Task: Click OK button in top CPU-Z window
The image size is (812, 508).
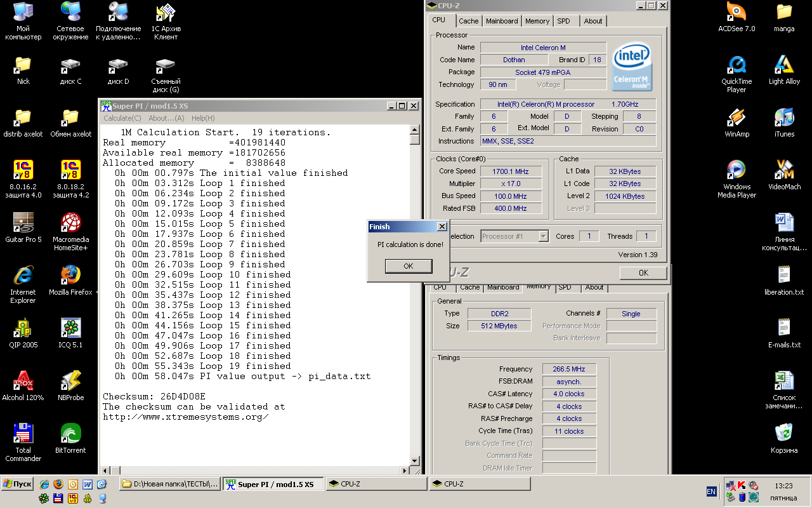Action: click(x=643, y=273)
